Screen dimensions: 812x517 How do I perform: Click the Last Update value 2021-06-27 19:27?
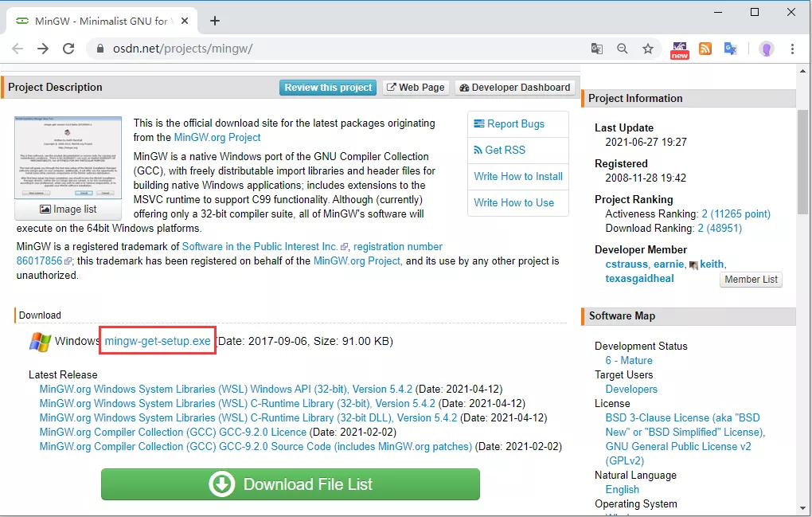[646, 142]
